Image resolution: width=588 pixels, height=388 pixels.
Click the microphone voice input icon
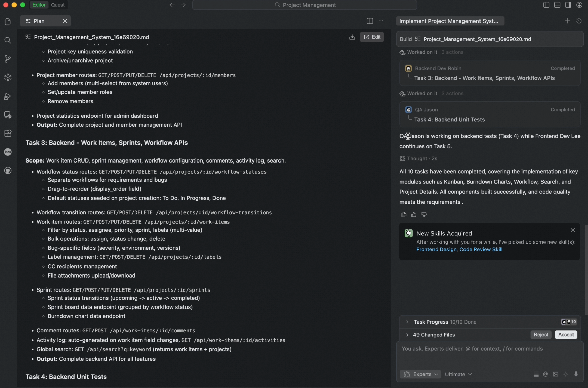[576, 374]
